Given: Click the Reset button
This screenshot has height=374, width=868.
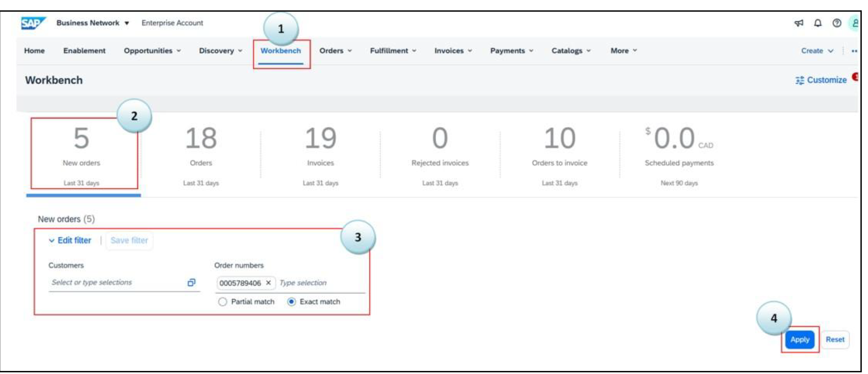Looking at the screenshot, I should (x=835, y=339).
